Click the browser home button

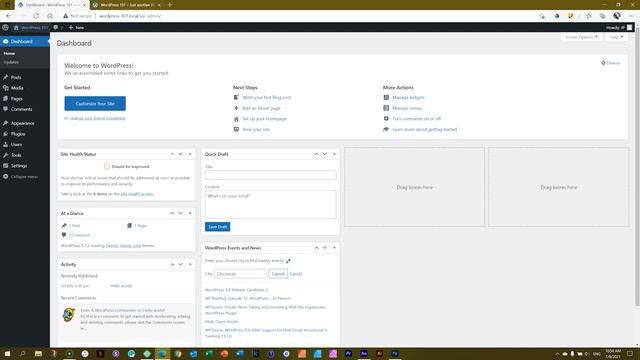point(50,16)
